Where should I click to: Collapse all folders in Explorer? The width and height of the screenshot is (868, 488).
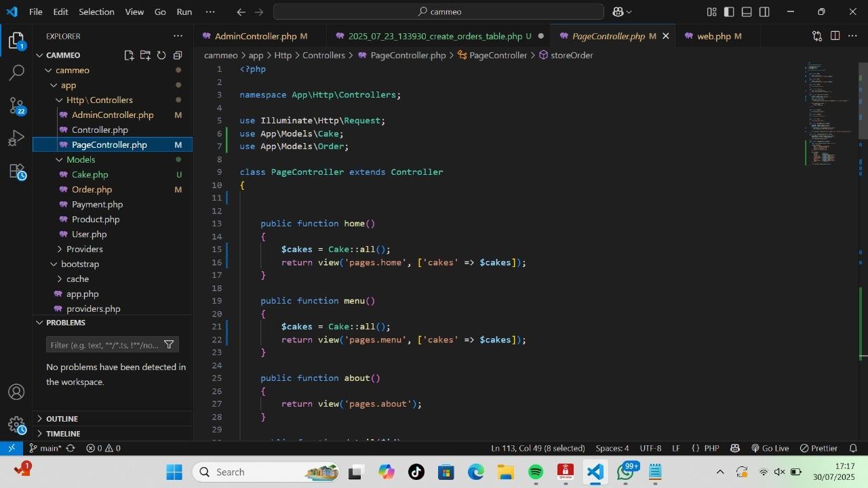click(178, 56)
